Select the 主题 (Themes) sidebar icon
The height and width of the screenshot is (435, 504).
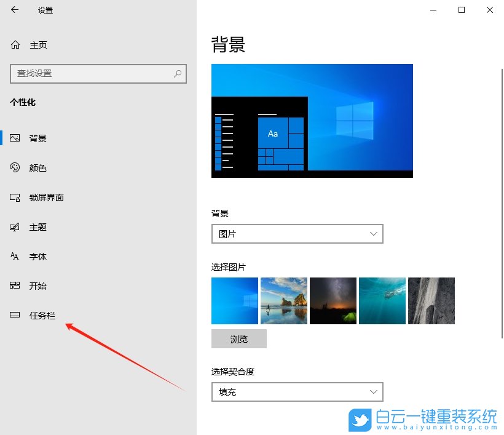[x=15, y=226]
